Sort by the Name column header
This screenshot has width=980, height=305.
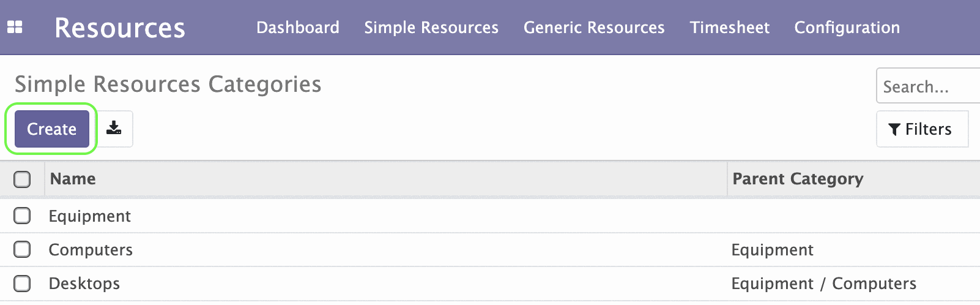(x=73, y=179)
